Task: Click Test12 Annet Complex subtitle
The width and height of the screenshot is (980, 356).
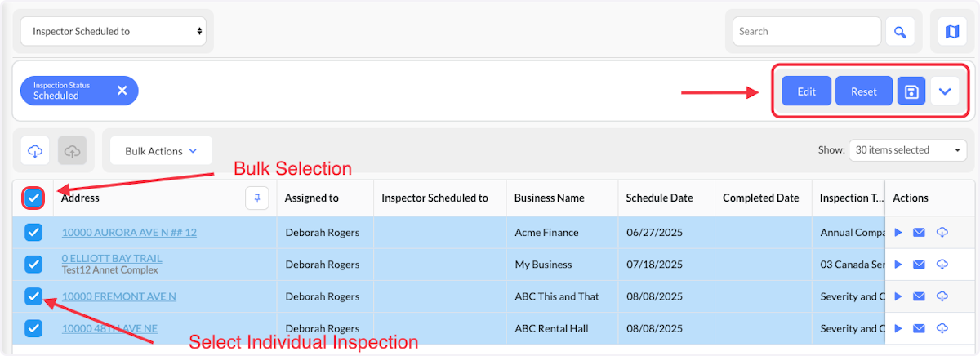Action: click(110, 270)
